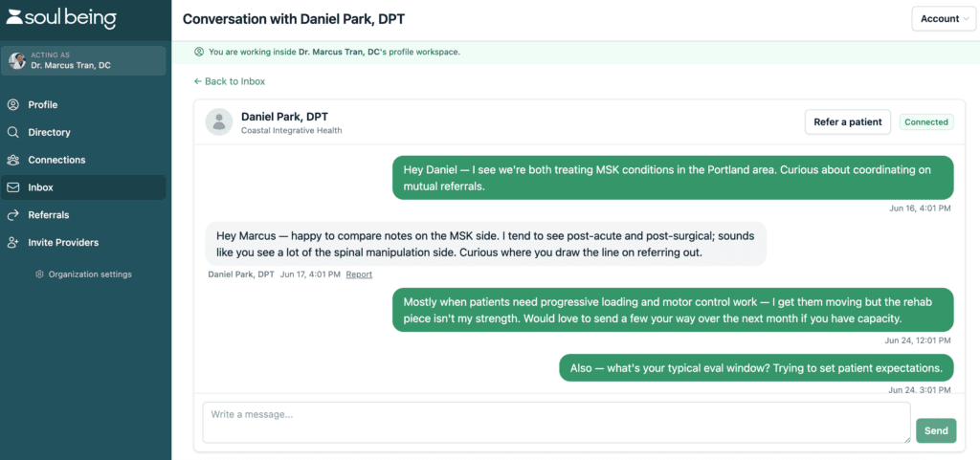Click the Refer a patient button

(848, 122)
